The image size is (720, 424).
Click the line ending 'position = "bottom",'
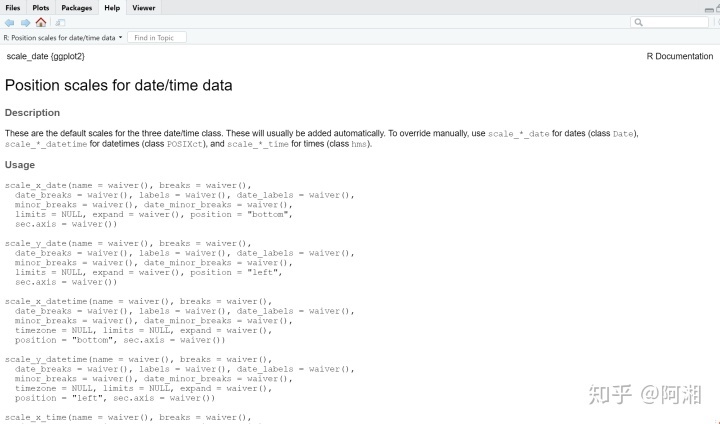pyautogui.click(x=154, y=215)
